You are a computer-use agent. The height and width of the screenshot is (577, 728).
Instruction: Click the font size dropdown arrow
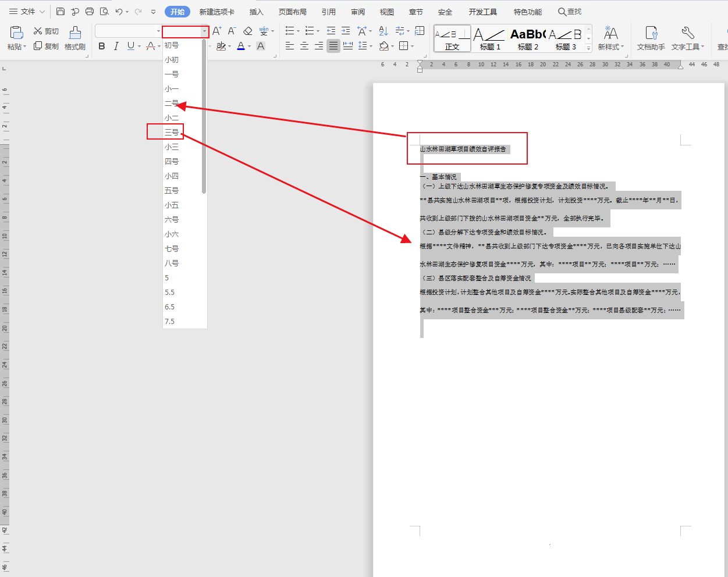coord(204,31)
